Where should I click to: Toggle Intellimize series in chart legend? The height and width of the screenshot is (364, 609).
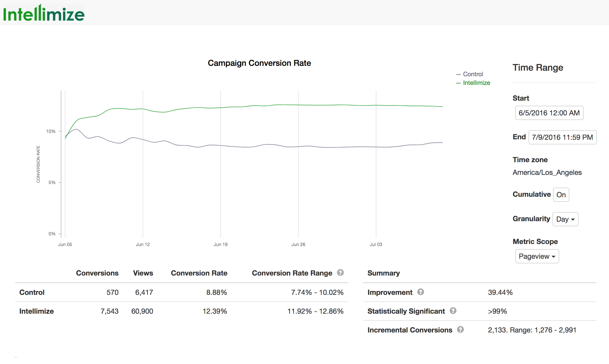[473, 83]
